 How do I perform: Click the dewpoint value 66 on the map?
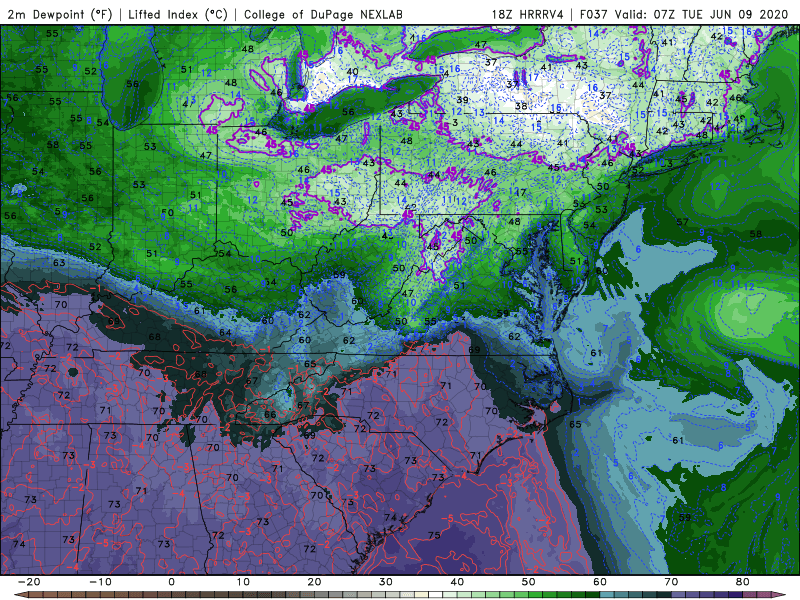coord(270,414)
